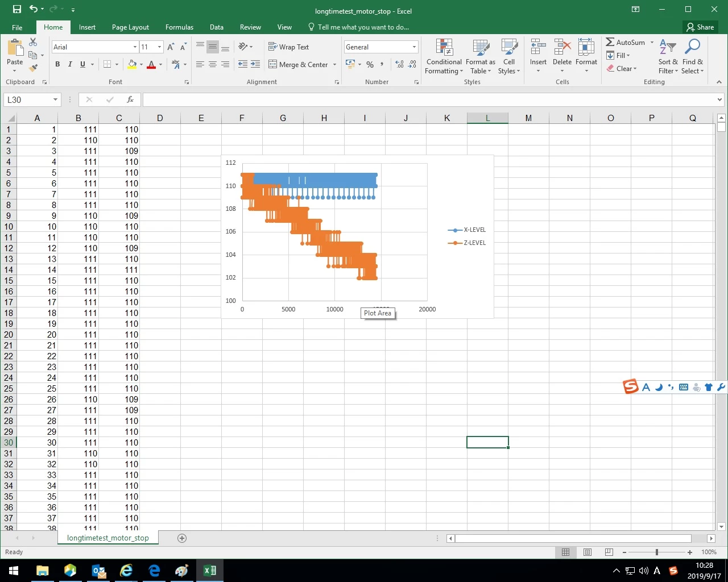Click the formula bar input field
728x582 pixels.
tap(429, 100)
